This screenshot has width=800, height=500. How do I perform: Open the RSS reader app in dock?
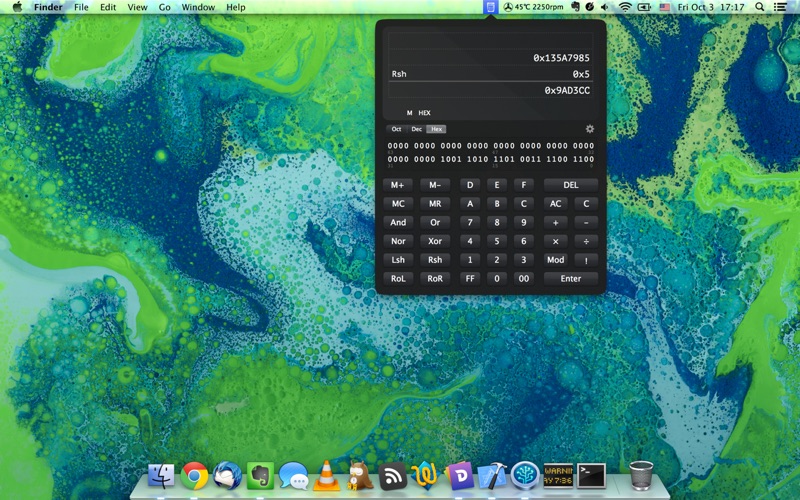392,477
